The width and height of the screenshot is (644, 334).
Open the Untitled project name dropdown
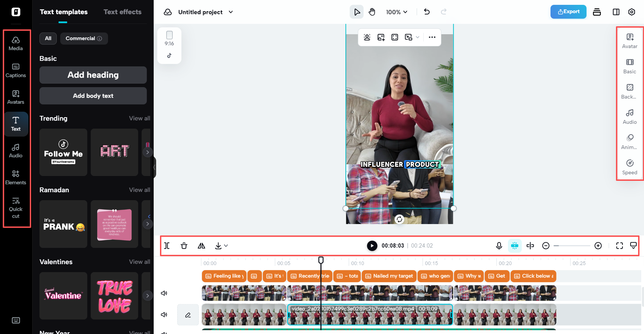pyautogui.click(x=231, y=12)
